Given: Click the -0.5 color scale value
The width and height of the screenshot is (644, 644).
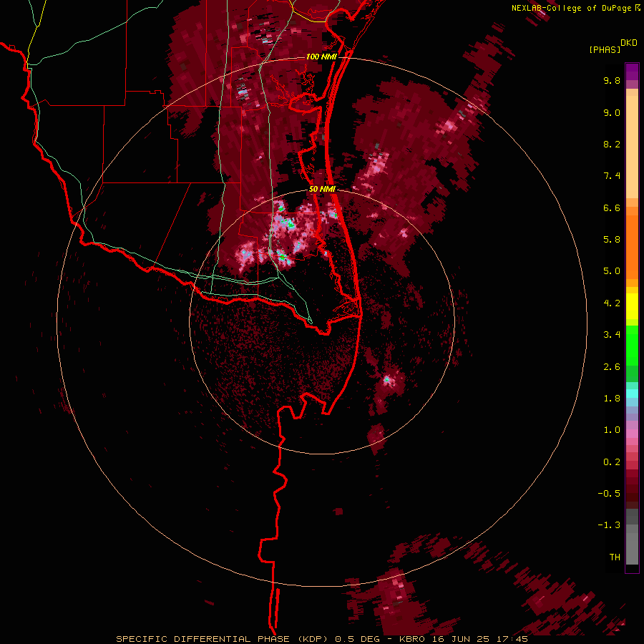Looking at the screenshot, I should [609, 494].
